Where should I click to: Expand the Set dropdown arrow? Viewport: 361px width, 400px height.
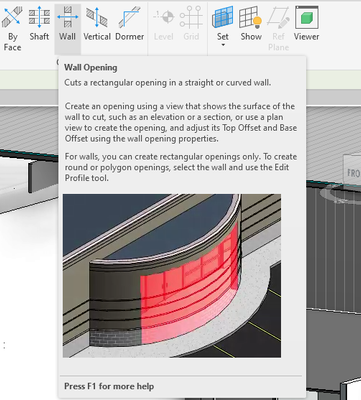click(x=223, y=45)
